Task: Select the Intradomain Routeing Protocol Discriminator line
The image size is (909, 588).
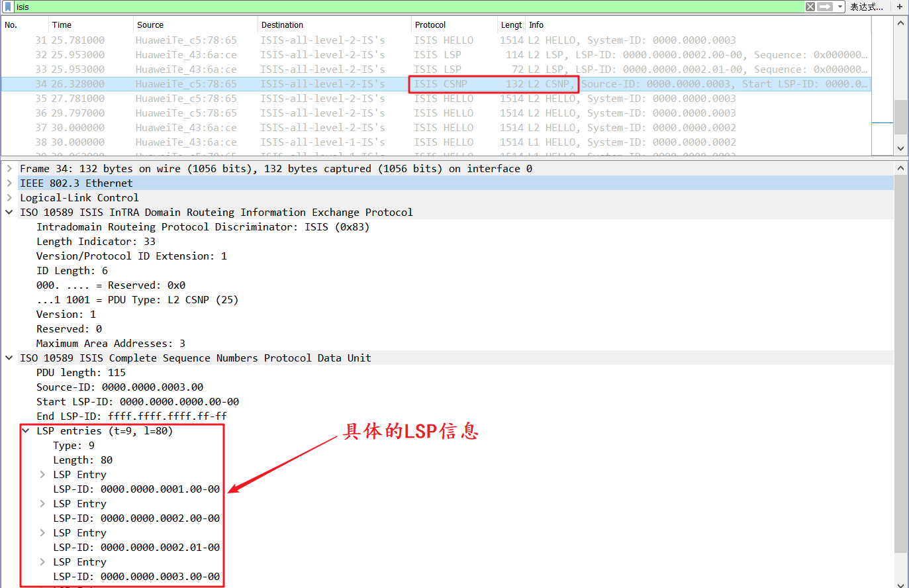Action: click(x=203, y=227)
